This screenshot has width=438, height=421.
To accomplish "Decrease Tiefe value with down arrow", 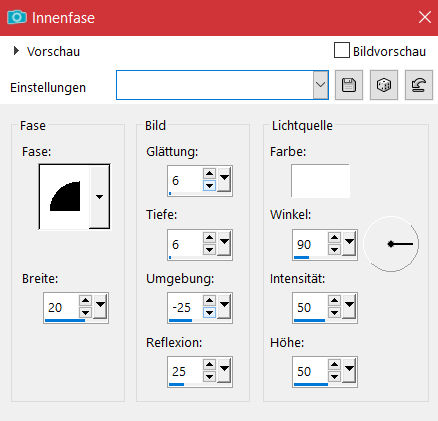I will click(209, 250).
